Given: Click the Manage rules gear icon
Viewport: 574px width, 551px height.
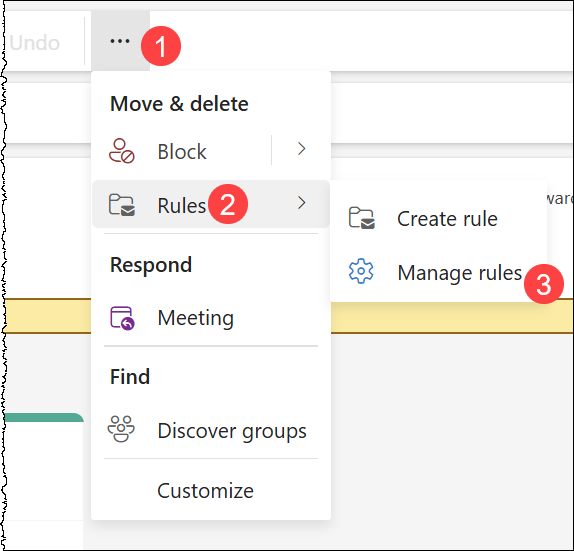Looking at the screenshot, I should pos(361,271).
